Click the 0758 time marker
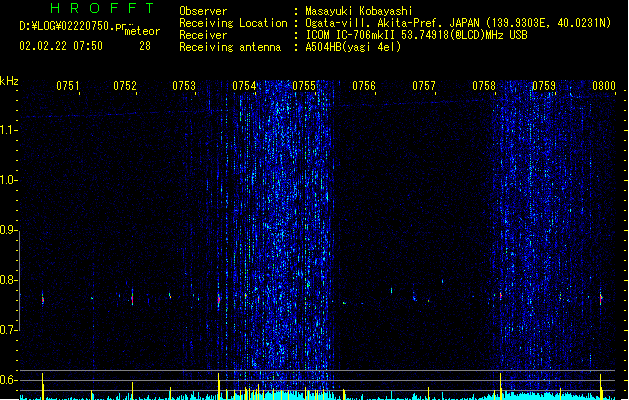Viewport: 629px width, 400px height. click(484, 86)
